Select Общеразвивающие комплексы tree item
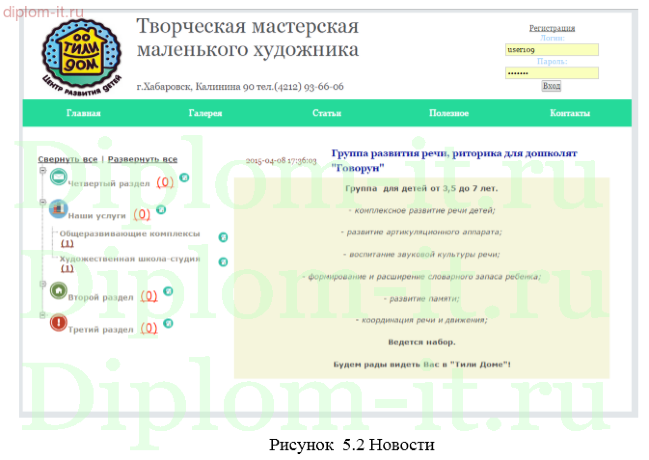 coord(130,234)
